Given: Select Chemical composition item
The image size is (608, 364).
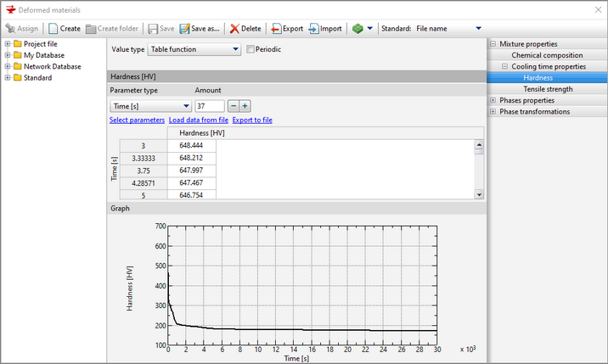Looking at the screenshot, I should tap(547, 55).
